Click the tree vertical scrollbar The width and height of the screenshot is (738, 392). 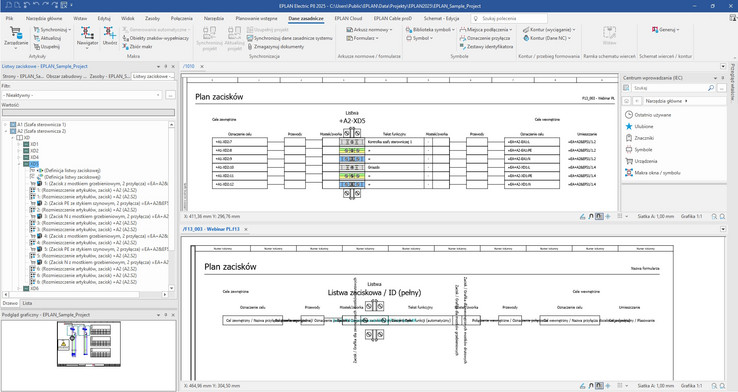tap(171, 206)
